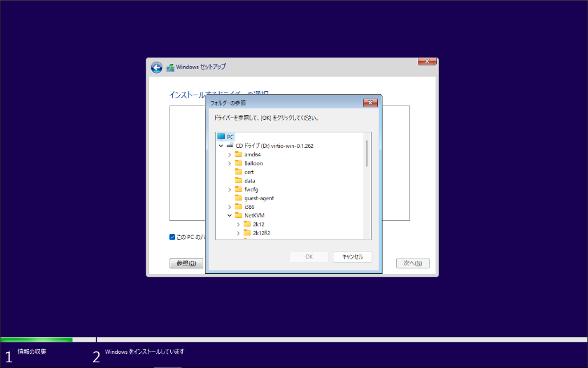Click the キャンセル button
The image size is (588, 368).
coord(352,256)
